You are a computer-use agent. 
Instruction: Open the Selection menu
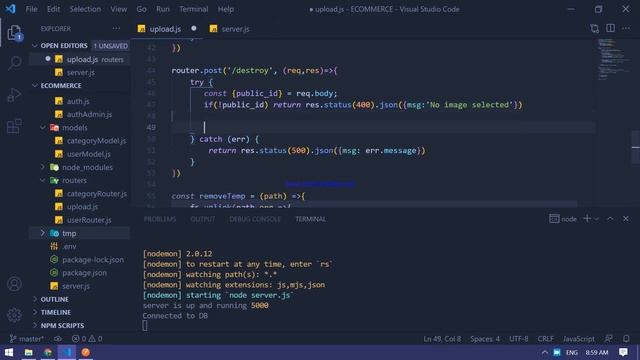(x=85, y=9)
